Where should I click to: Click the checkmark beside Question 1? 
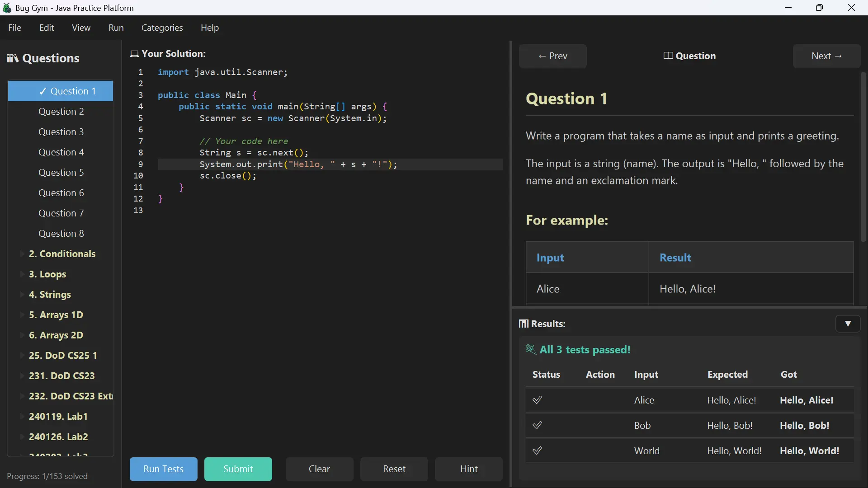[43, 91]
